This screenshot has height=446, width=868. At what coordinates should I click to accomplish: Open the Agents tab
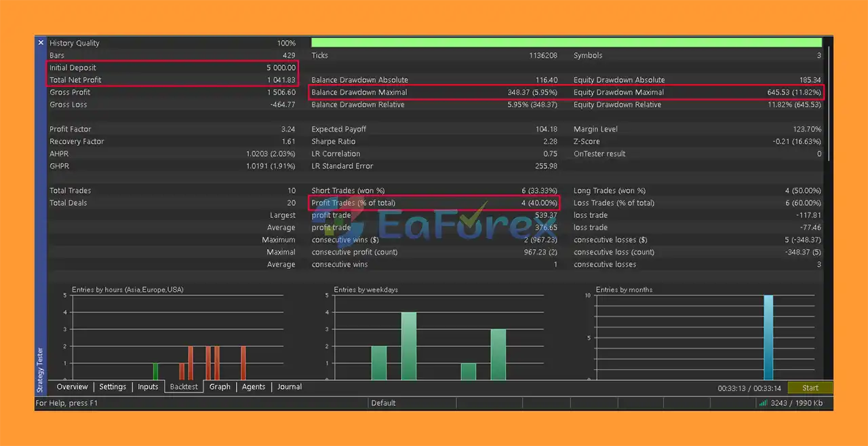pyautogui.click(x=254, y=387)
